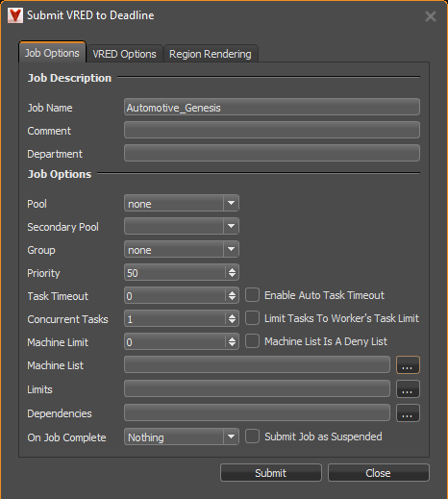Viewport: 448px width, 499px height.
Task: Toggle Limit Tasks To Worker's Task Limit
Action: (x=252, y=318)
